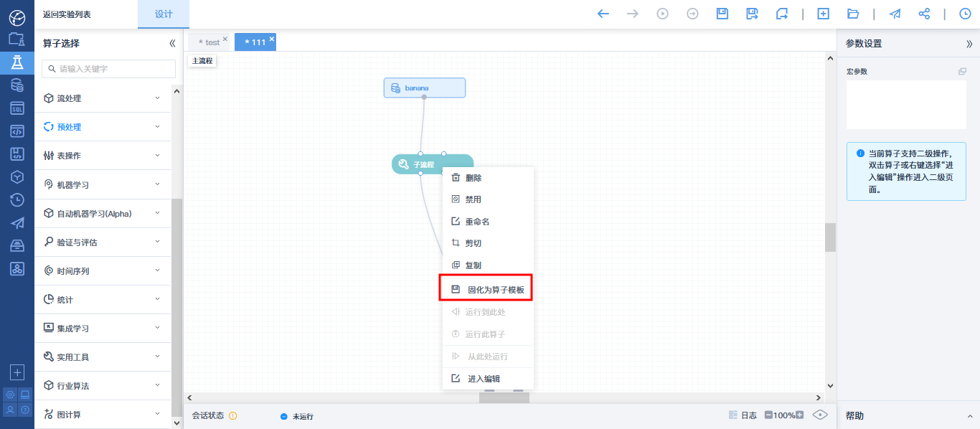Image resolution: width=980 pixels, height=429 pixels.
Task: Click the paper plane publish icon in top toolbar
Action: point(895,14)
